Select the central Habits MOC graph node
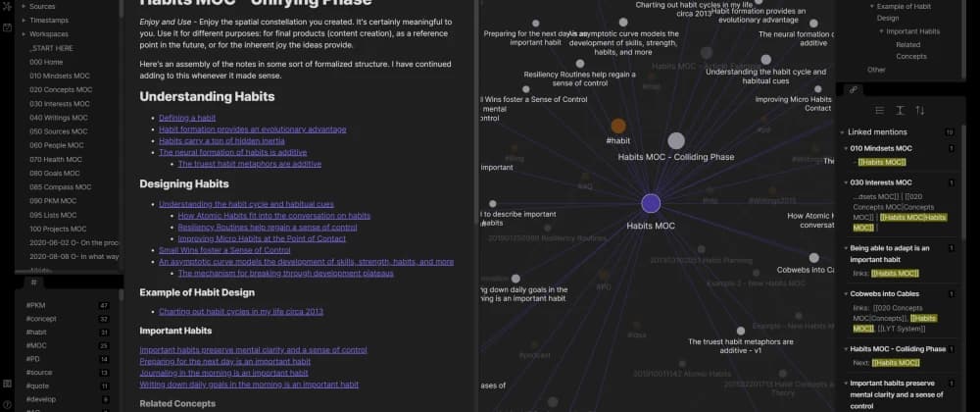 [651, 204]
